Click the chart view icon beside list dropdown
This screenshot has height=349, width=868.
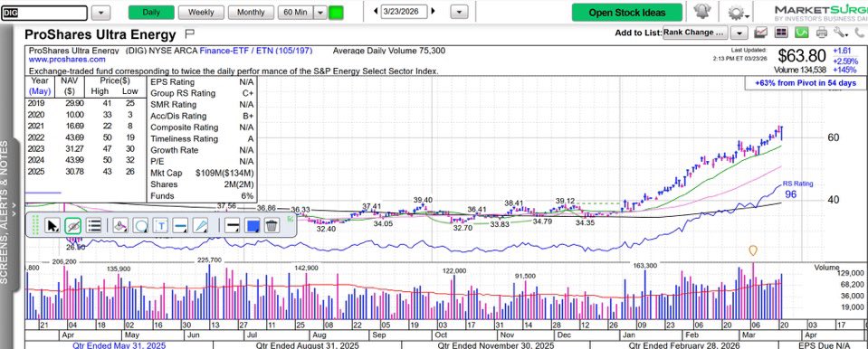(761, 33)
